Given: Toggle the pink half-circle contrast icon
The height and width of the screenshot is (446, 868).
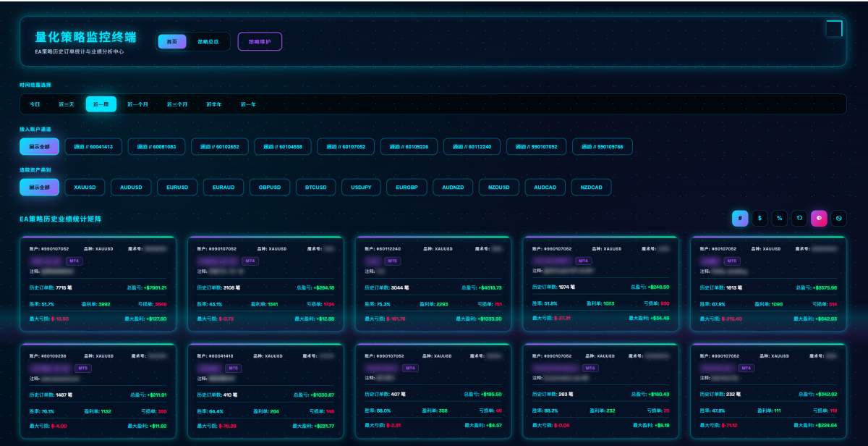Looking at the screenshot, I should [x=819, y=218].
